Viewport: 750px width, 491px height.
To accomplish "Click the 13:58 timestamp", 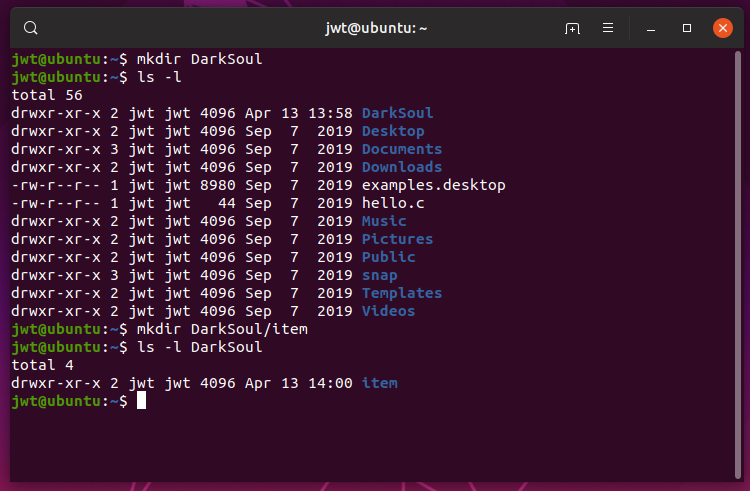I will 330,113.
